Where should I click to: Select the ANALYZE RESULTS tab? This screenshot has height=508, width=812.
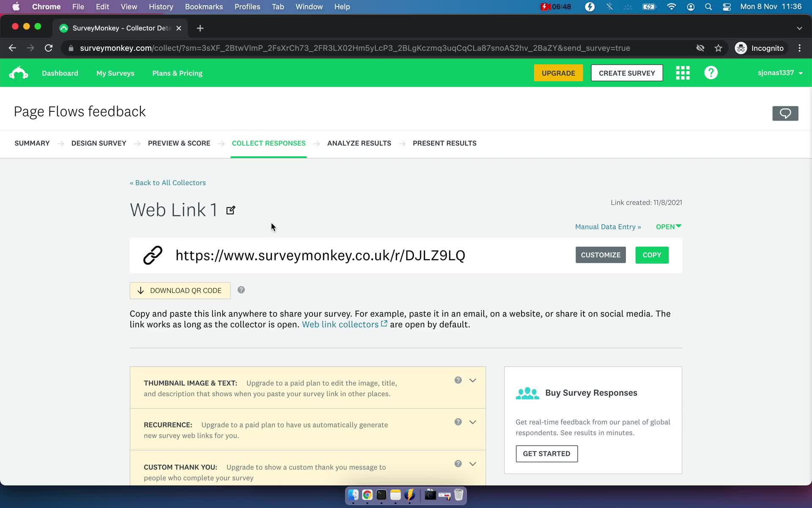359,143
